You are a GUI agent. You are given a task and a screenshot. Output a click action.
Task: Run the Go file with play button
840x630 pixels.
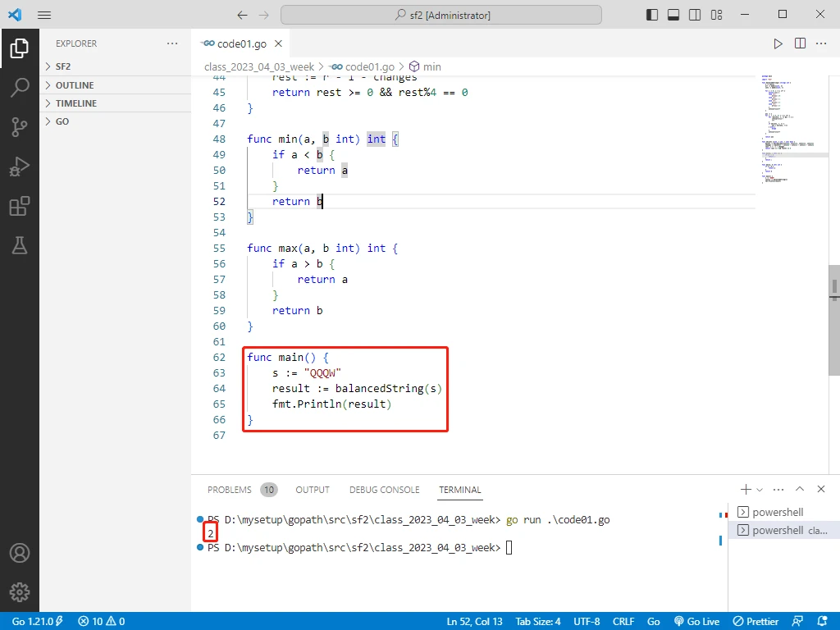point(778,43)
